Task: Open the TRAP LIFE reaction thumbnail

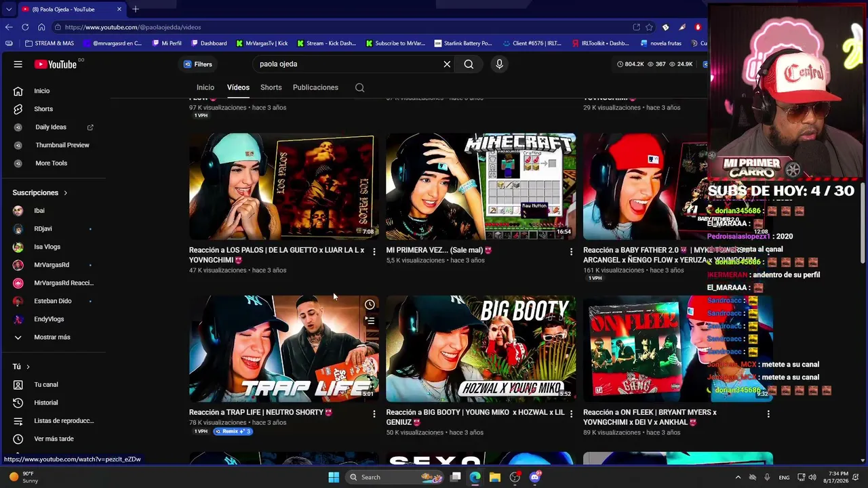Action: [283, 348]
